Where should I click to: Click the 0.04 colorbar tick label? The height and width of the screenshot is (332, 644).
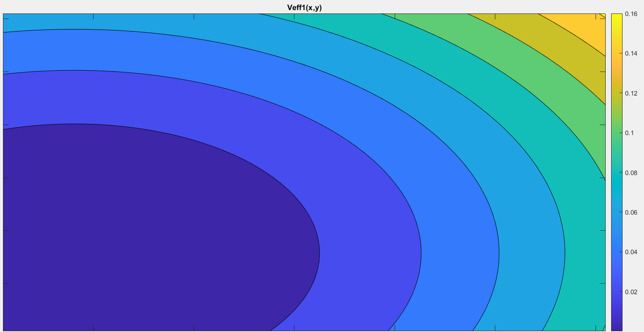click(x=631, y=252)
